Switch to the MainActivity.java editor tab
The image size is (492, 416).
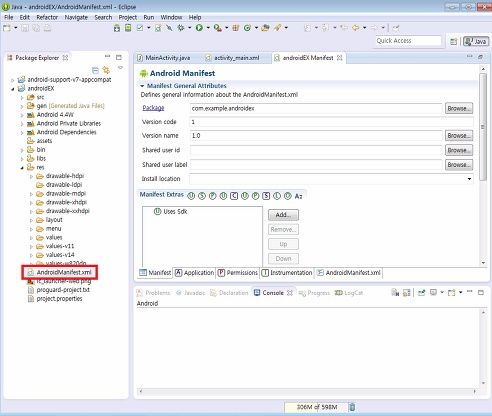(164, 58)
